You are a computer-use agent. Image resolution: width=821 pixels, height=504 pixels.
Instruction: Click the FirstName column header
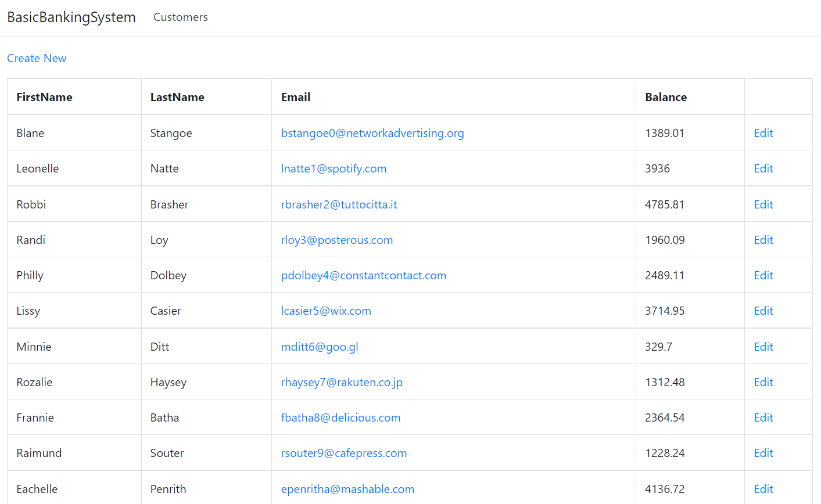pyautogui.click(x=44, y=97)
